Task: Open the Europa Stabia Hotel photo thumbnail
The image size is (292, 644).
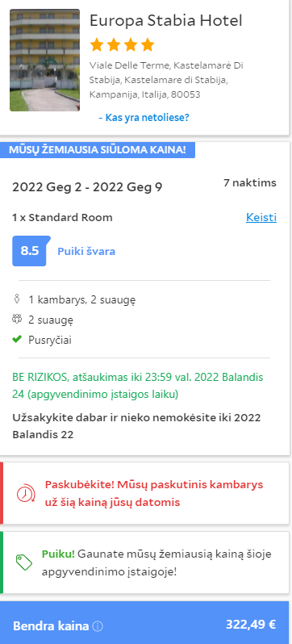Action: coord(44,61)
